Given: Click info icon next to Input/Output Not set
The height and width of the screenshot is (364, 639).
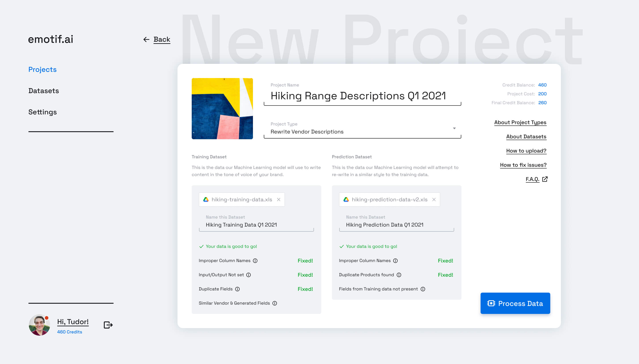Looking at the screenshot, I should point(248,275).
